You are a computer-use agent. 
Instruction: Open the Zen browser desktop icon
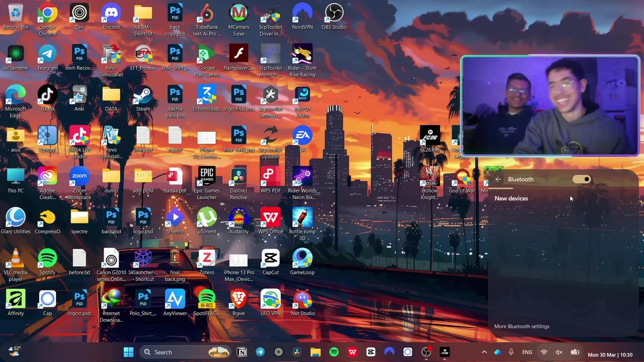(79, 17)
